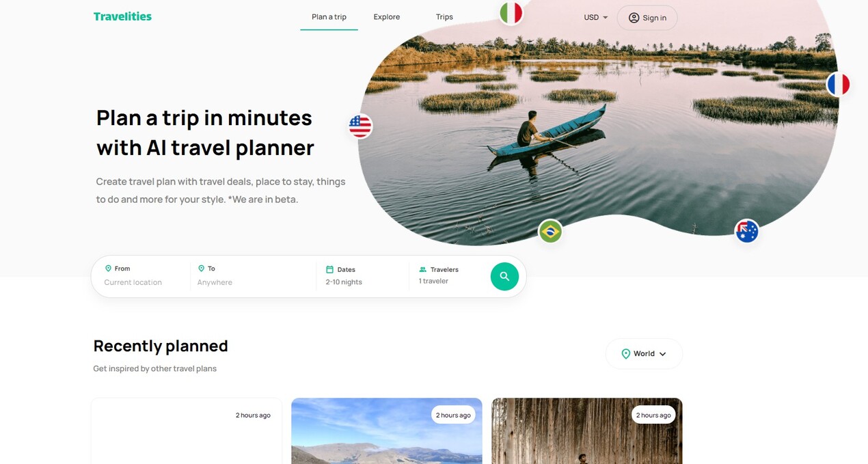The width and height of the screenshot is (868, 464).
Task: Focus the To destination Anywhere field
Action: [x=253, y=276]
